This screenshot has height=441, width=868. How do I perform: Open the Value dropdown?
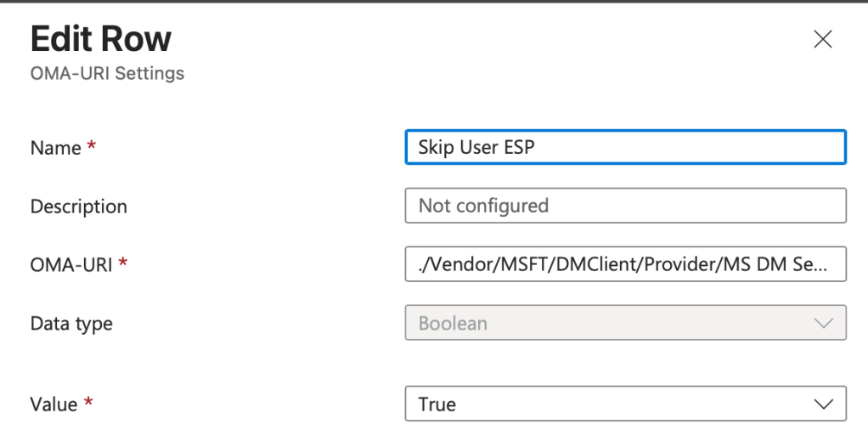[625, 404]
